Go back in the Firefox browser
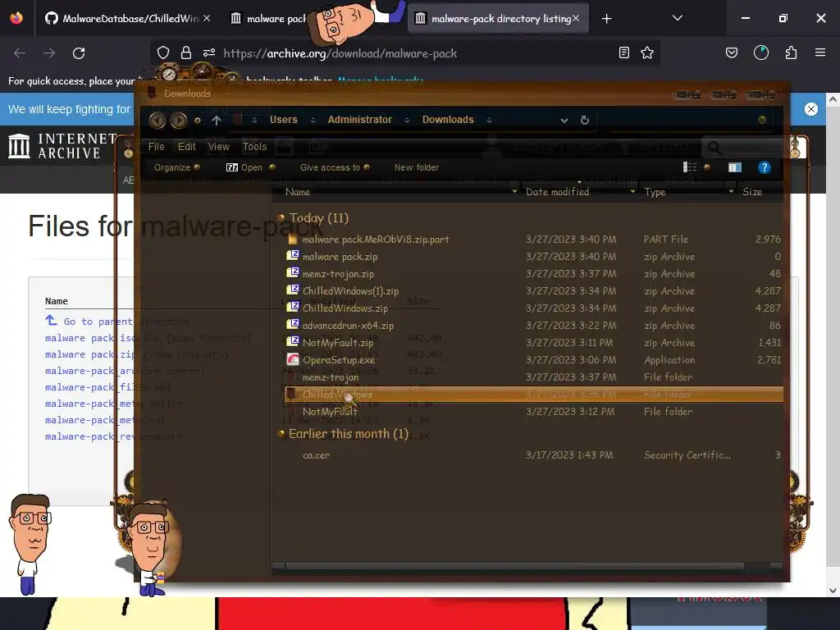 tap(20, 53)
